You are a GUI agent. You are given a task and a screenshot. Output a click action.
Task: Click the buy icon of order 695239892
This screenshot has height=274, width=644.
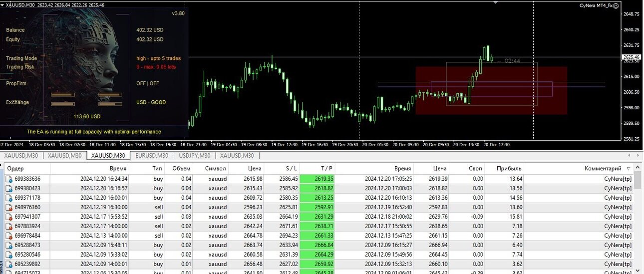[x=9, y=264]
